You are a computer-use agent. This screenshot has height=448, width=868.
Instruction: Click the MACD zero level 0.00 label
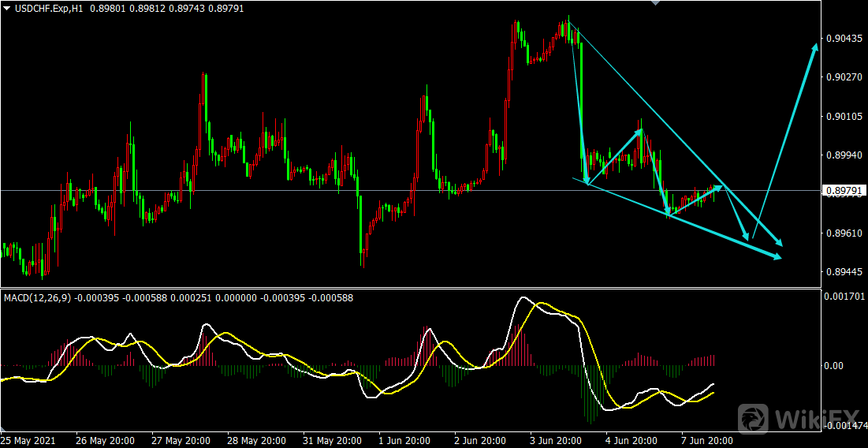pos(834,366)
